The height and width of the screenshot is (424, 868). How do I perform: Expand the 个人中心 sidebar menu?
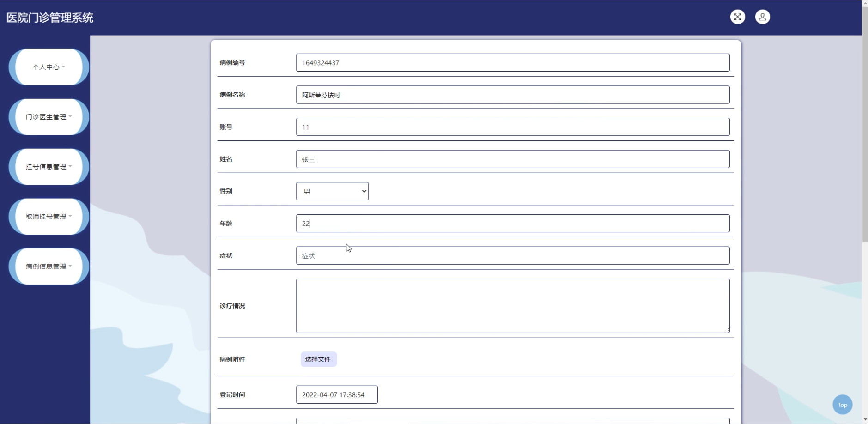[49, 67]
